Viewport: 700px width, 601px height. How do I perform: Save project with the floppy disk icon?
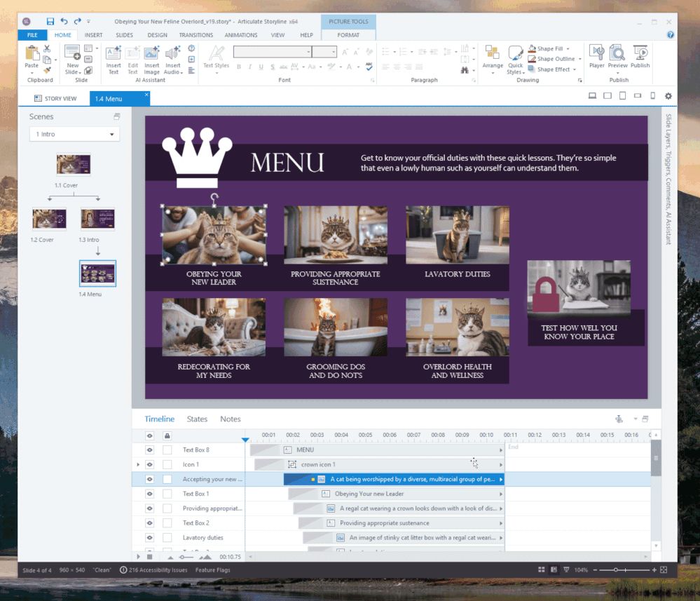(50, 22)
